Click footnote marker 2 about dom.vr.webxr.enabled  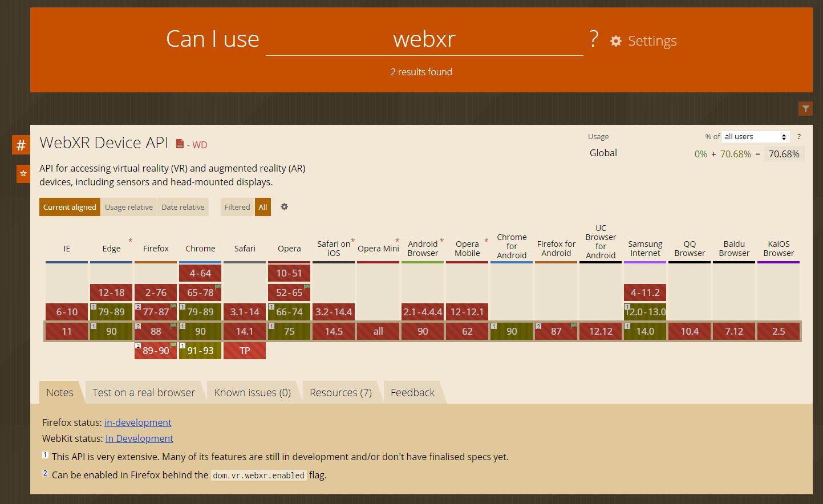click(44, 472)
